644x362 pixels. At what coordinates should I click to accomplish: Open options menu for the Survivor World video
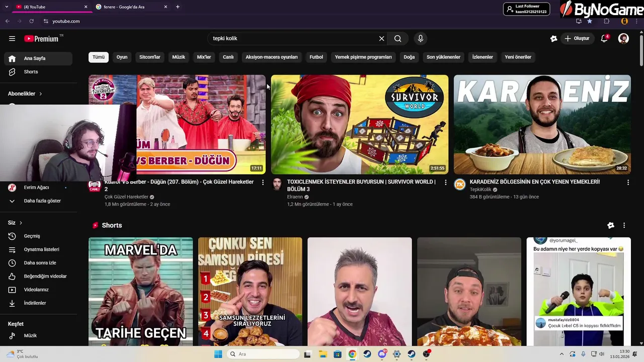click(445, 183)
